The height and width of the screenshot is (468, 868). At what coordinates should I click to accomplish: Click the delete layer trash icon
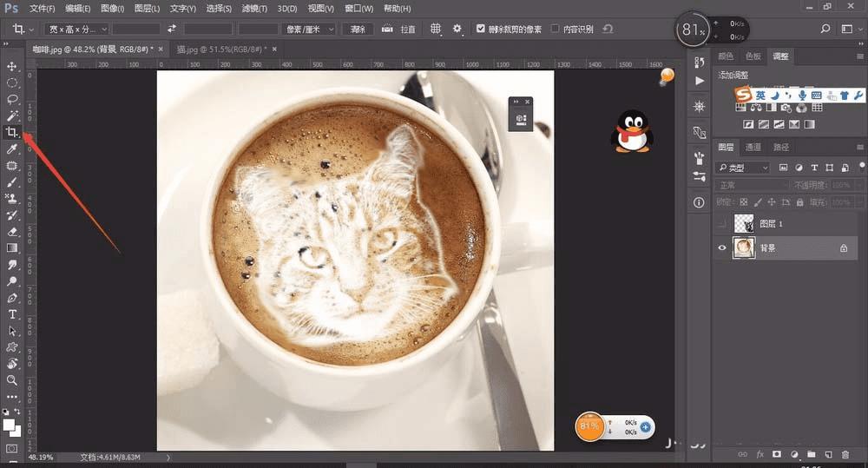click(845, 454)
